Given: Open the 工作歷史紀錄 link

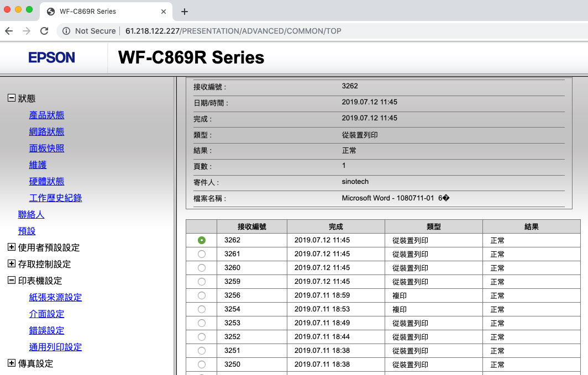Looking at the screenshot, I should pyautogui.click(x=55, y=198).
